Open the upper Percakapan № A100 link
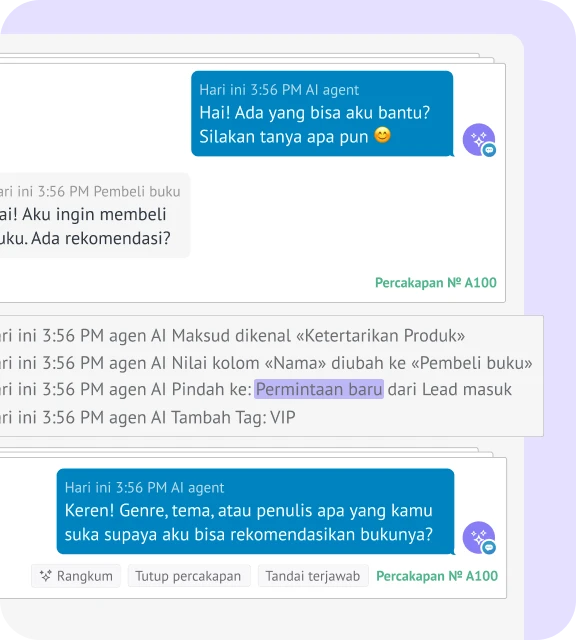This screenshot has height=640, width=576. pos(436,282)
